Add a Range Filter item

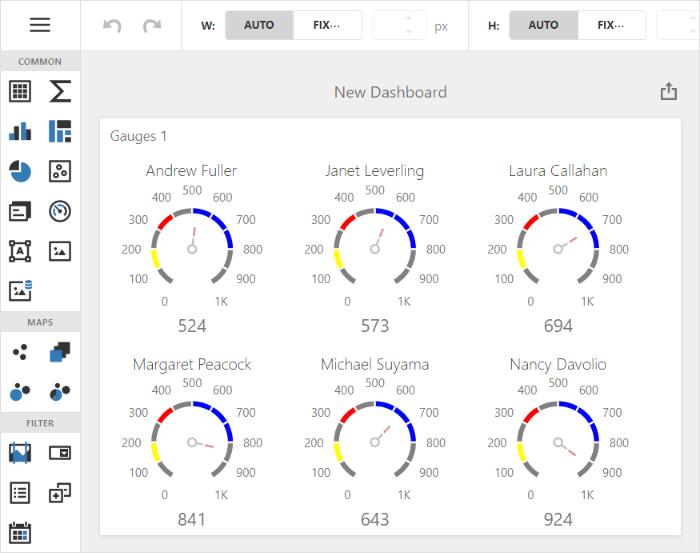(20, 453)
